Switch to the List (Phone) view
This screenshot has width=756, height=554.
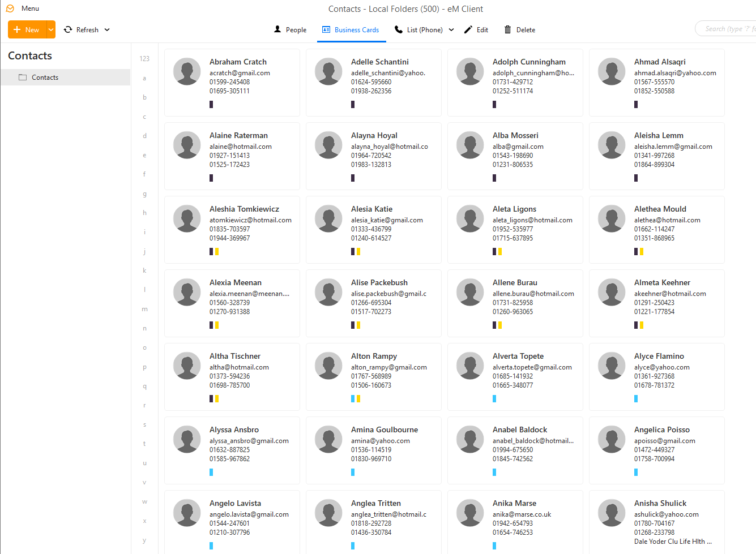coord(418,29)
